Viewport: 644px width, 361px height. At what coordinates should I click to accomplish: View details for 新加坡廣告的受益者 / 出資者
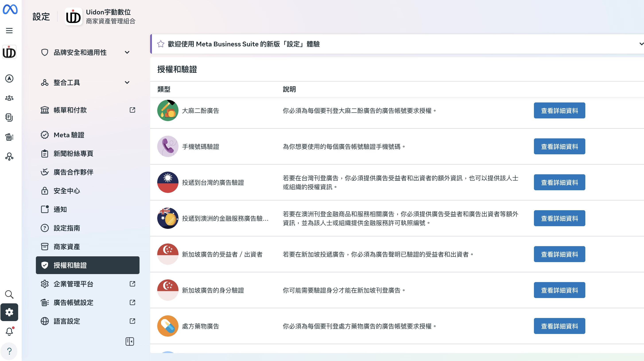click(559, 254)
